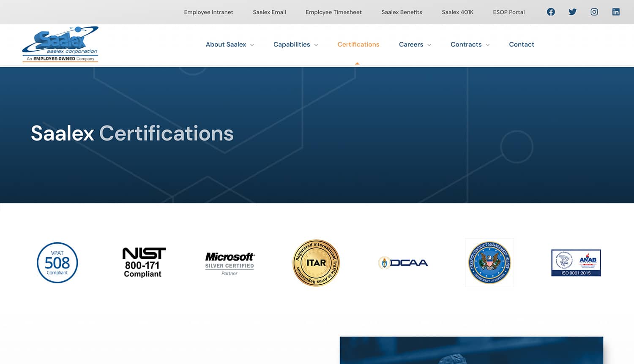The height and width of the screenshot is (364, 634).
Task: Open the Facebook social icon
Action: [551, 12]
